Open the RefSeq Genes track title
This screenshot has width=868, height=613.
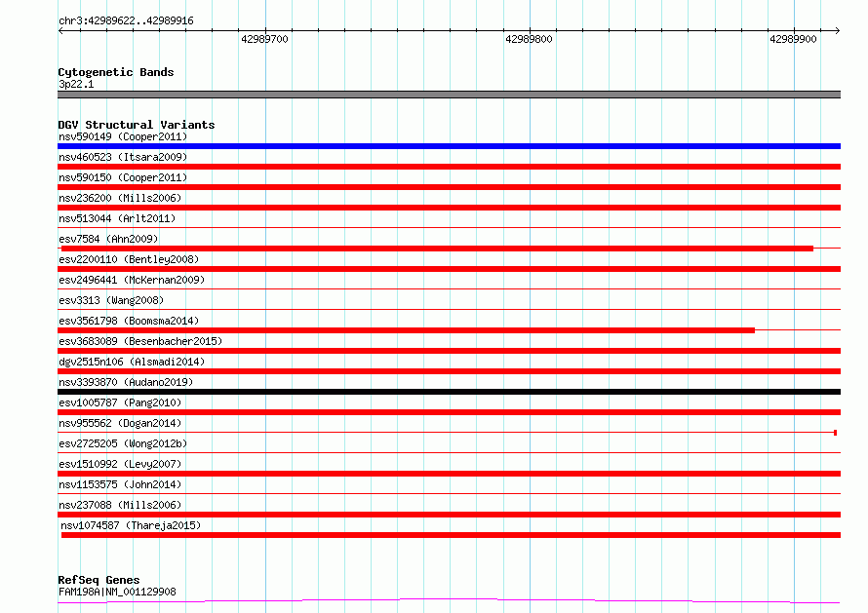click(x=99, y=580)
